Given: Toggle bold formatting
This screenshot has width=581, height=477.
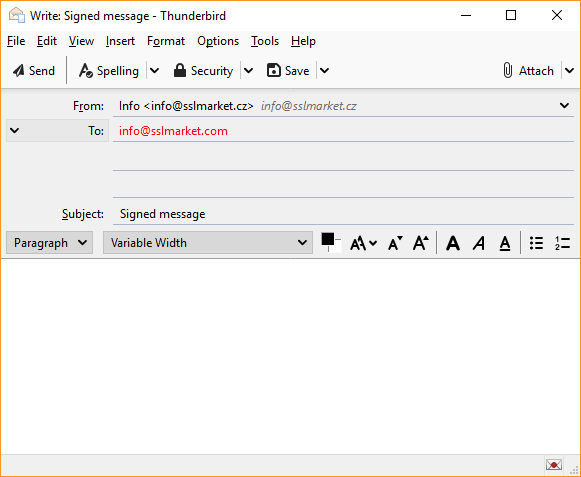Looking at the screenshot, I should tap(453, 243).
